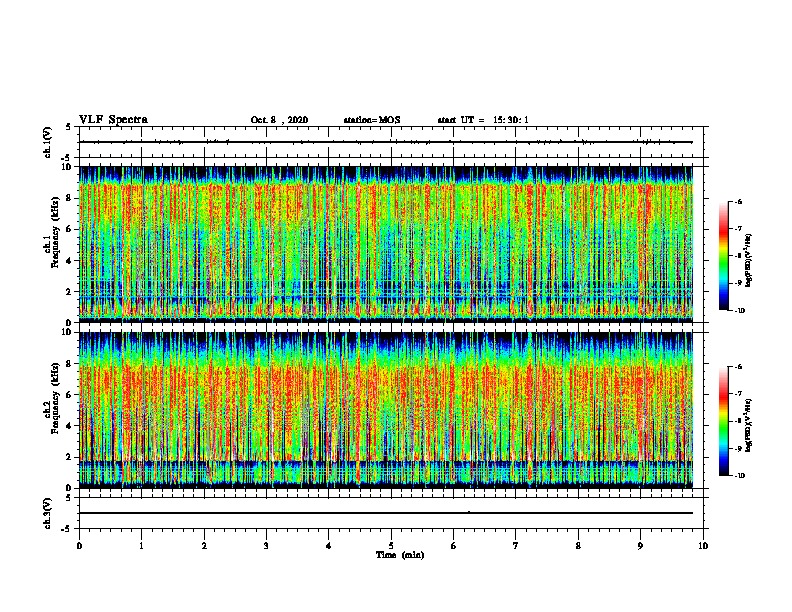The width and height of the screenshot is (792, 612).
Task: Click the ch.2 "Frequency (kHz)" axis label
Action: click(55, 398)
